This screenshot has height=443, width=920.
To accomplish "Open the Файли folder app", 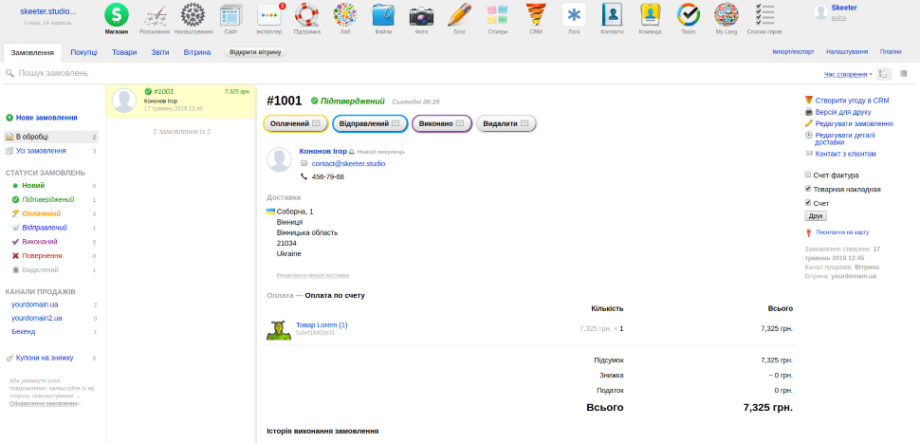I will (383, 16).
